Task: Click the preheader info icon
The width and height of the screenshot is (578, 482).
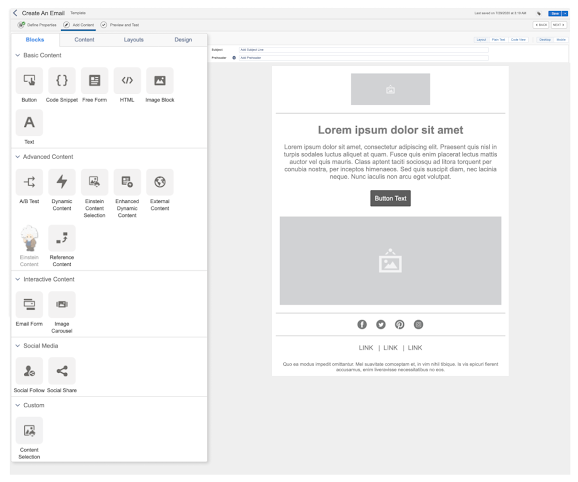Action: (234, 58)
